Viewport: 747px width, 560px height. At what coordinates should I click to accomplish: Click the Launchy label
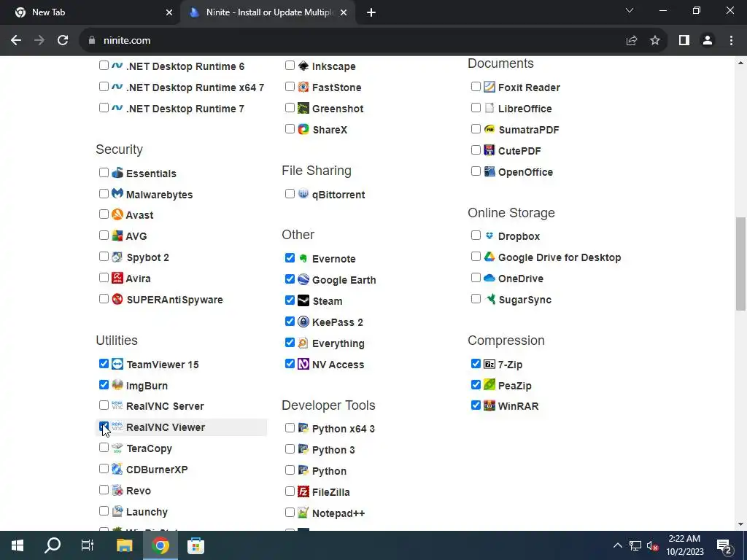tap(147, 512)
